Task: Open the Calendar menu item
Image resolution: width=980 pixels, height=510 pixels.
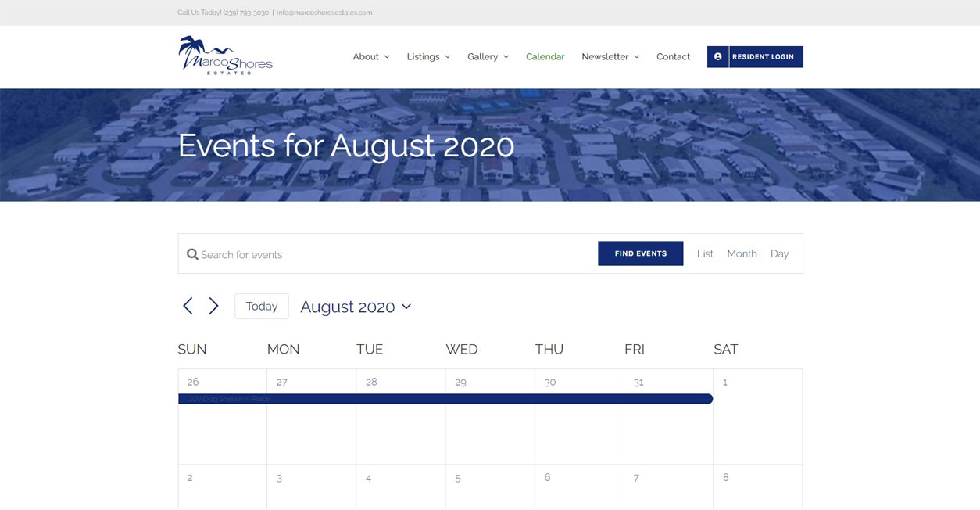Action: (x=545, y=57)
